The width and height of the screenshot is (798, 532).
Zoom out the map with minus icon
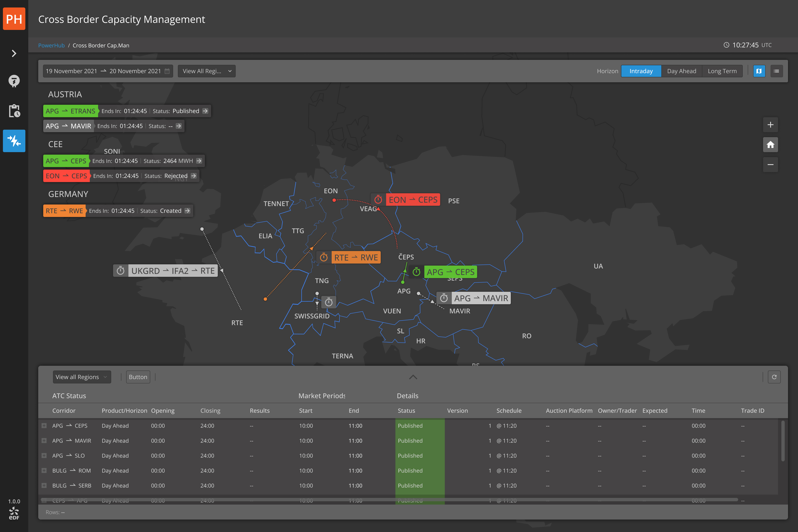(770, 165)
